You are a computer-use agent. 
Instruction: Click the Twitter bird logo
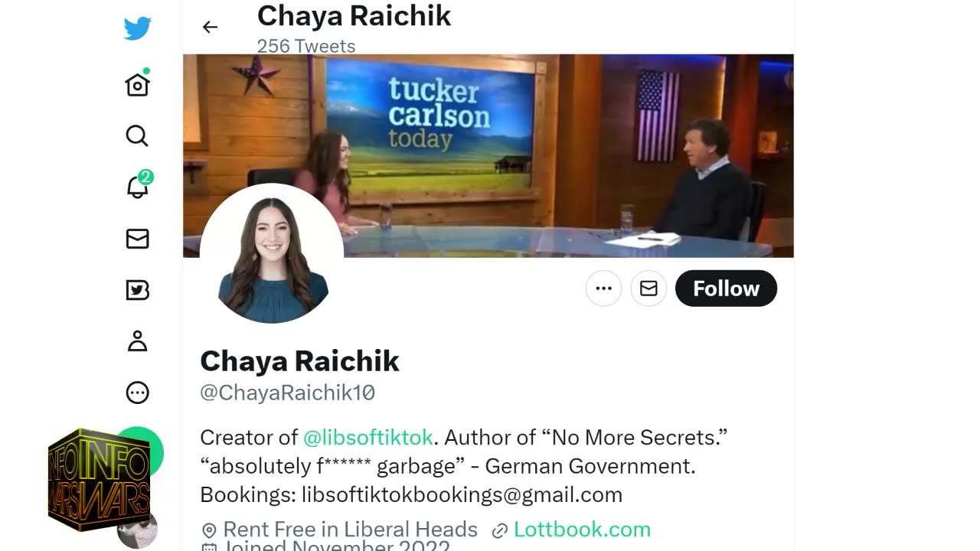(137, 28)
